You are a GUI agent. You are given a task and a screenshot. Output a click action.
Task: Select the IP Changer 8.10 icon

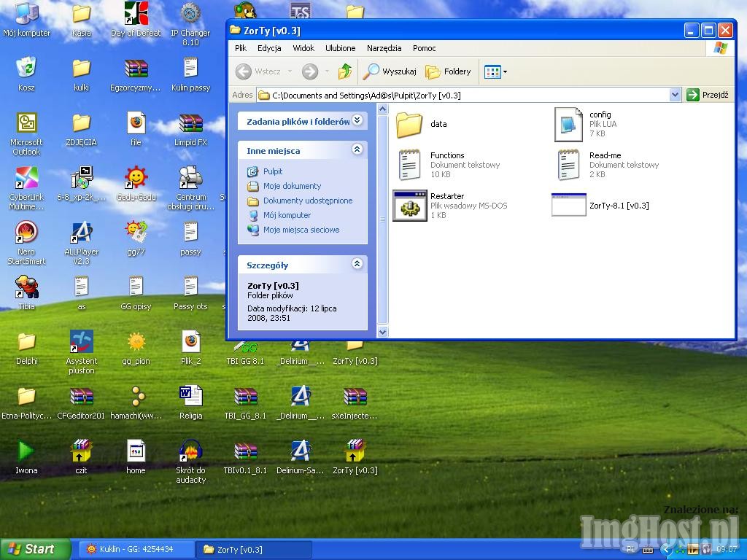pyautogui.click(x=190, y=24)
